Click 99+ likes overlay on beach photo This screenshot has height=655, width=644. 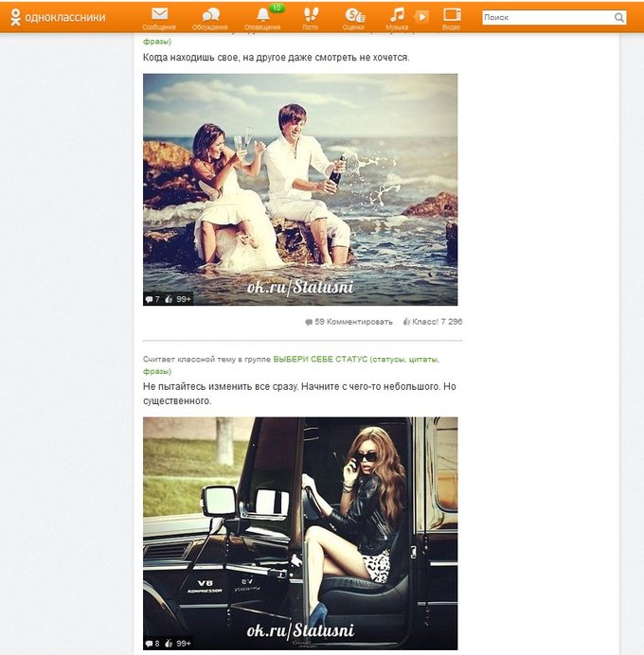tap(179, 299)
